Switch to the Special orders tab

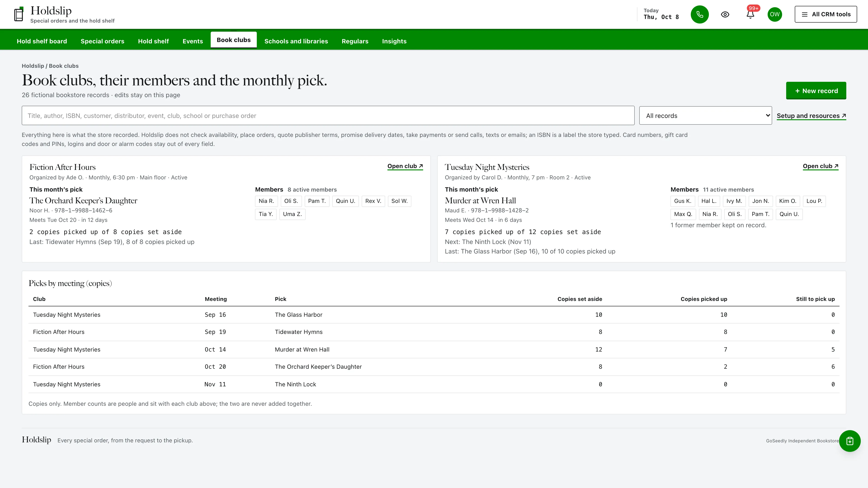point(102,41)
